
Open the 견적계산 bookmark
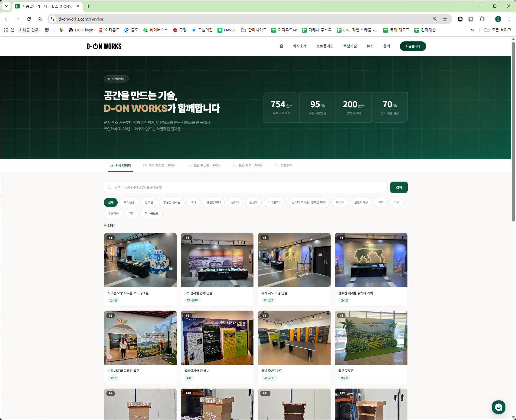click(425, 30)
